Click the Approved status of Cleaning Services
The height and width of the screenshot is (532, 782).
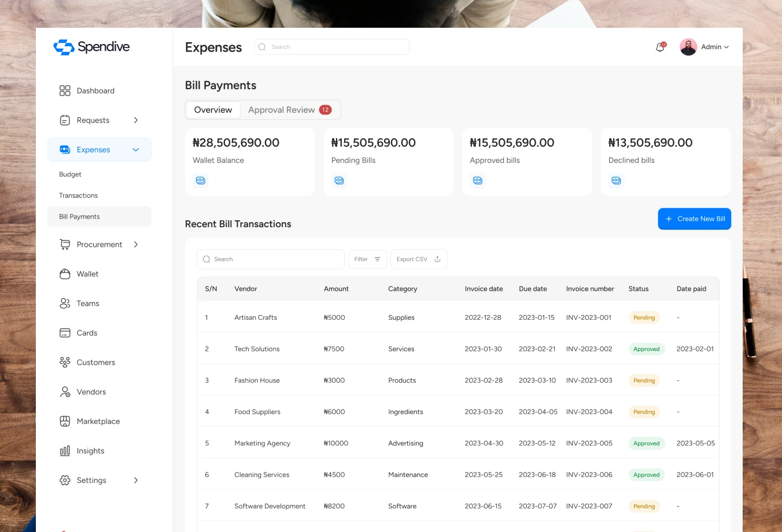point(647,475)
